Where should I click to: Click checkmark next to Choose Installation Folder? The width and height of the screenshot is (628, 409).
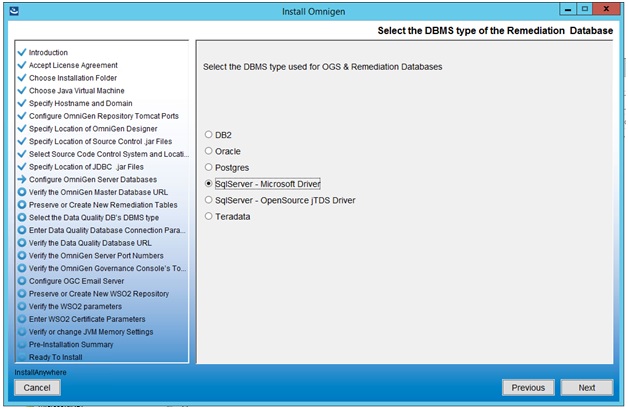pyautogui.click(x=22, y=78)
